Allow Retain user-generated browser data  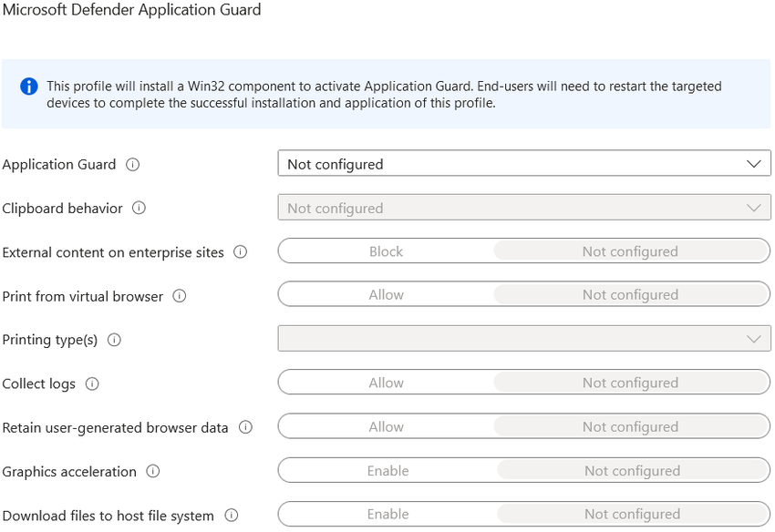coord(386,426)
